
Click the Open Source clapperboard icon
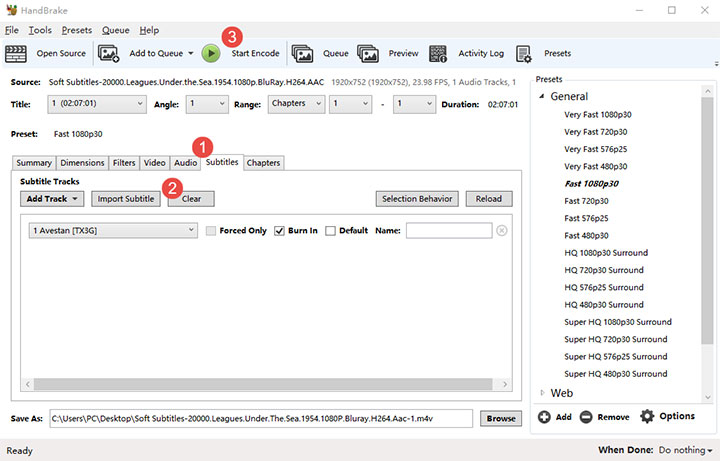tap(17, 53)
